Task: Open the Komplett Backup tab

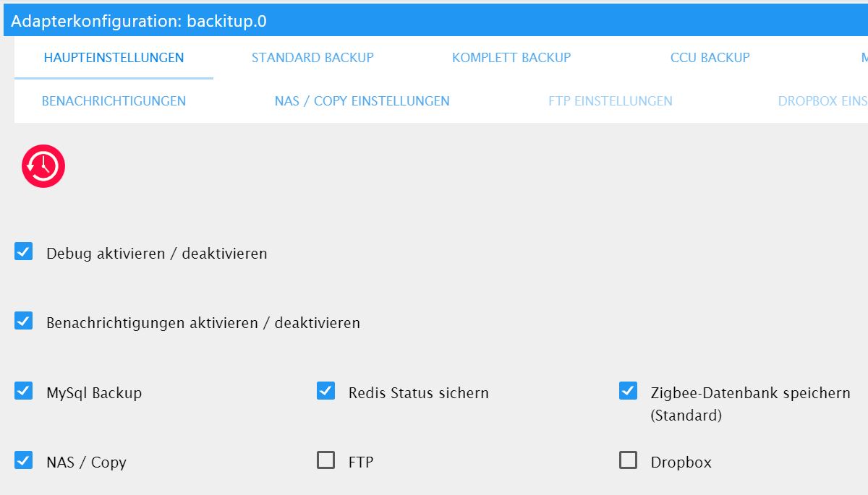Action: tap(511, 58)
